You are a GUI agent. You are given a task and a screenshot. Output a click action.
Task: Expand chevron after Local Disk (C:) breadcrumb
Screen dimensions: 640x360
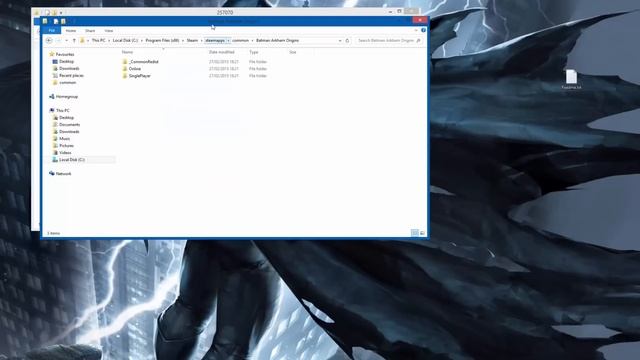(142, 40)
